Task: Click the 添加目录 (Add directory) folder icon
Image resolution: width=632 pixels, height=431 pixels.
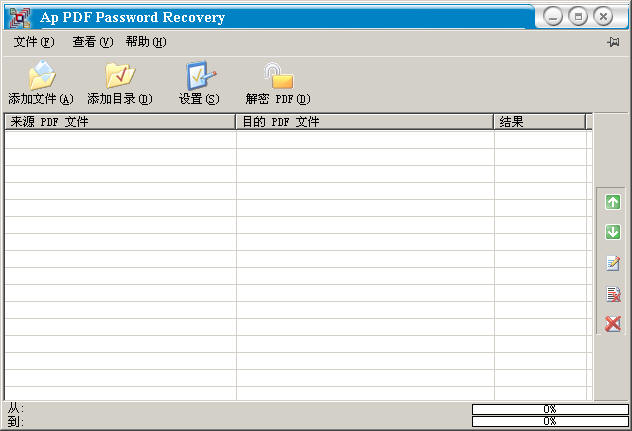Action: point(119,76)
